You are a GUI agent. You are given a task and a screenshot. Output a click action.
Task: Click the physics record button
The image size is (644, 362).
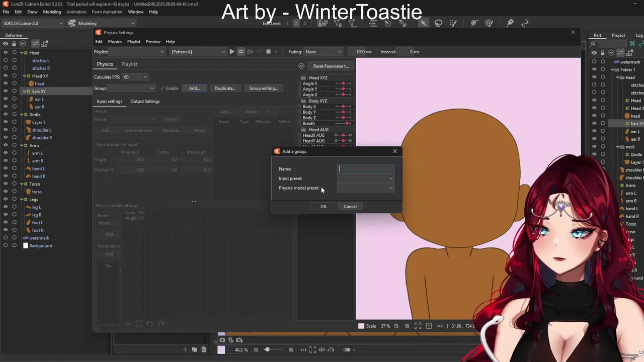[x=268, y=52]
